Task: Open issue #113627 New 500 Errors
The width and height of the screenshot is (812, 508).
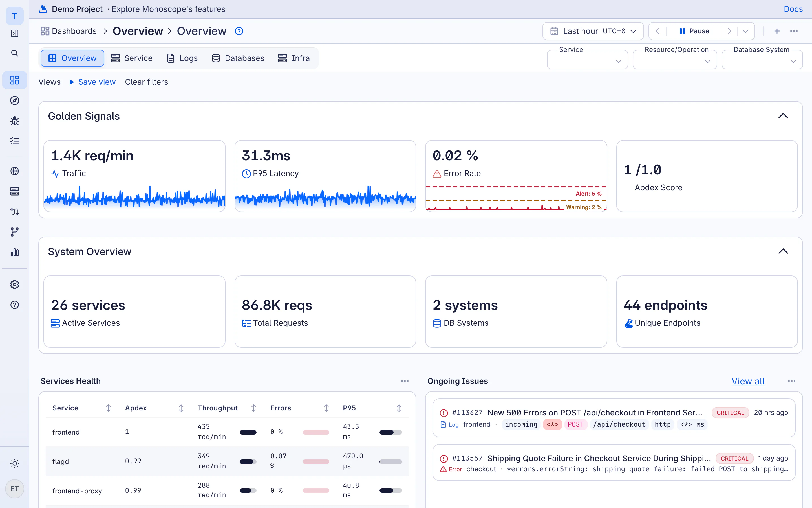Action: pos(614,418)
